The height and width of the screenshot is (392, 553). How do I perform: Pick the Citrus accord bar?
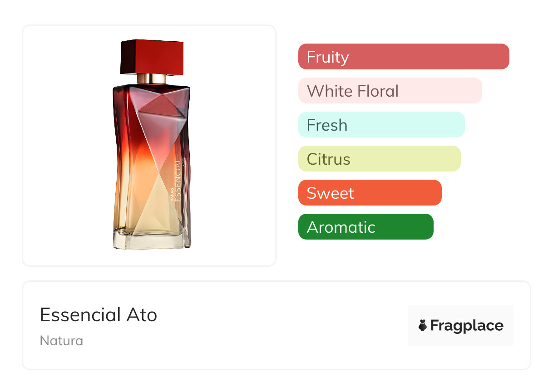379,159
